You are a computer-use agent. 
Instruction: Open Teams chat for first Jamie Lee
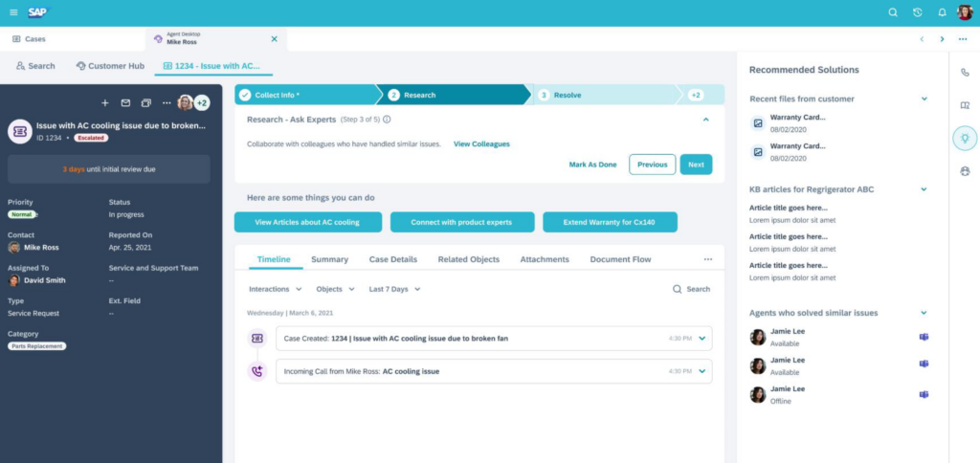click(924, 338)
